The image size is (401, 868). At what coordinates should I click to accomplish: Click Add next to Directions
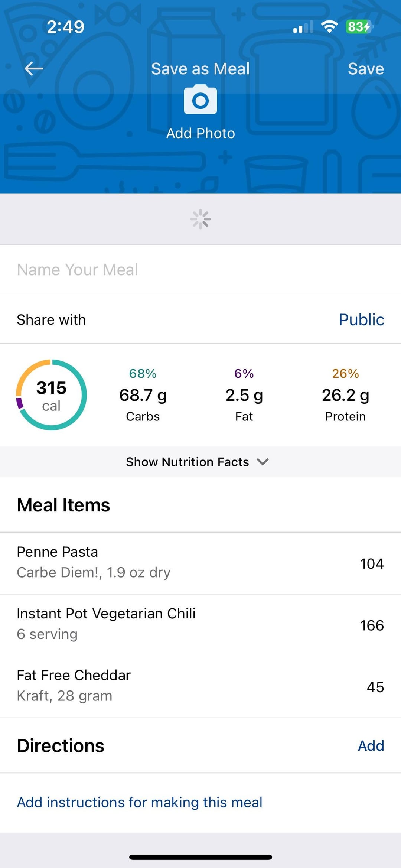pyautogui.click(x=371, y=745)
